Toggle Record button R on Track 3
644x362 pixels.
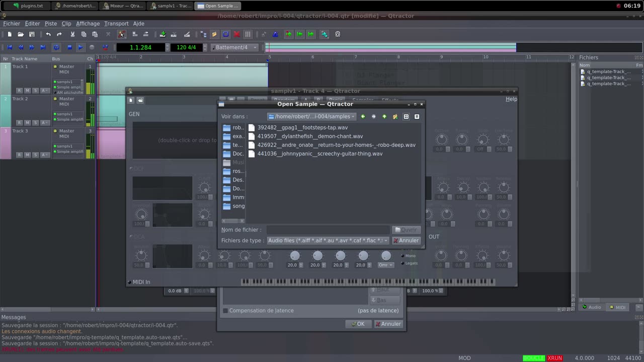pyautogui.click(x=19, y=155)
